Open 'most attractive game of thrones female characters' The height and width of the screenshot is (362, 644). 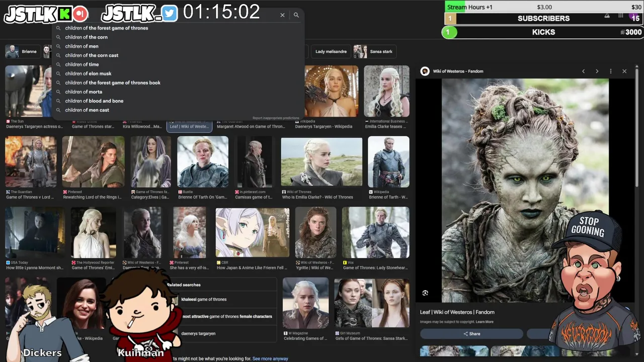point(226,316)
